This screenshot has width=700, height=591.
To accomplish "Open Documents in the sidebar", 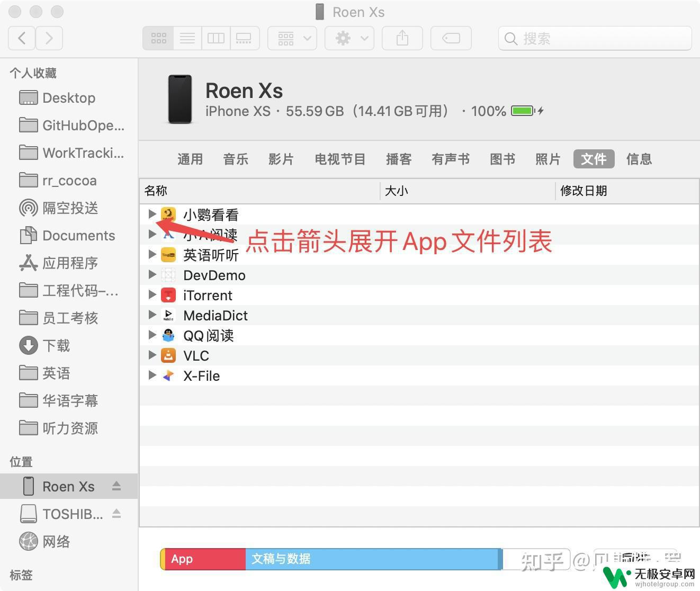I will [69, 236].
